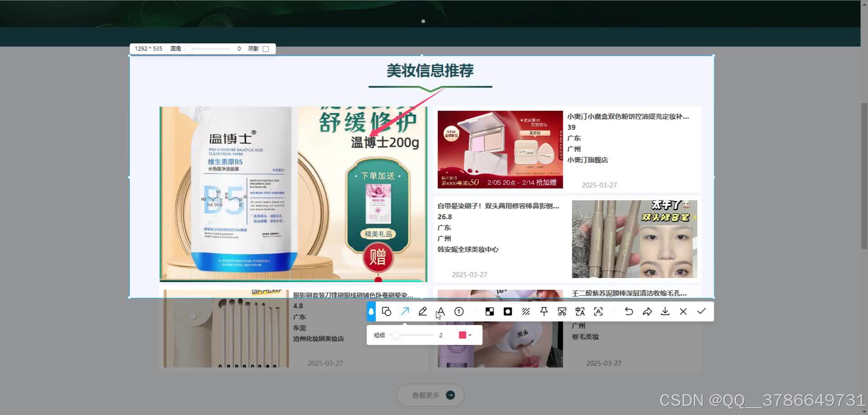This screenshot has width=868, height=415.
Task: Adjust the 粗细 line thickness slider
Action: 397,335
